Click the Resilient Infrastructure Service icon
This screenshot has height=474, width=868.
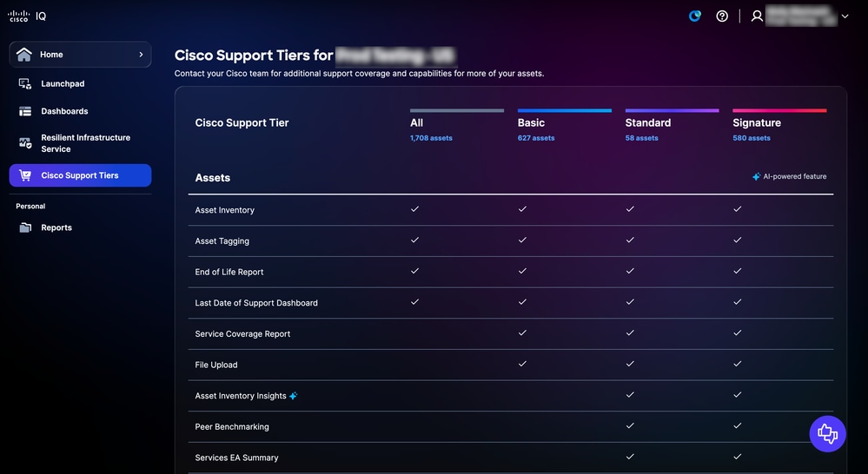click(x=25, y=143)
